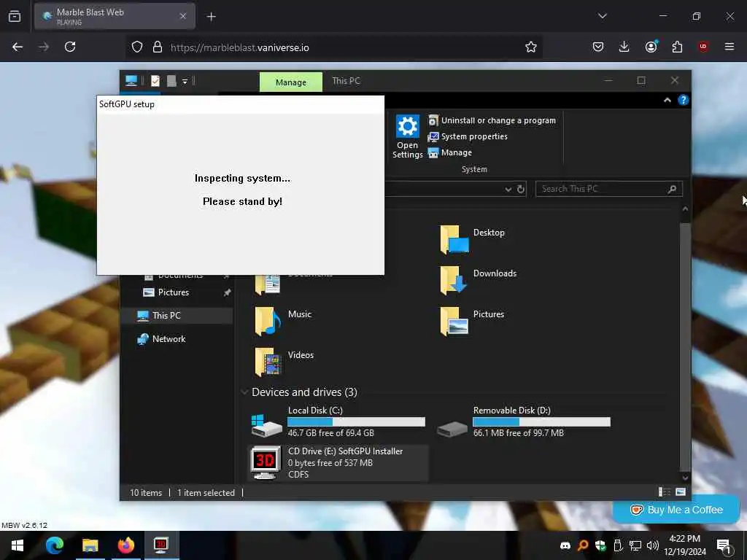The height and width of the screenshot is (560, 747).
Task: Click the Local Disk (C:) usage bar
Action: [356, 422]
